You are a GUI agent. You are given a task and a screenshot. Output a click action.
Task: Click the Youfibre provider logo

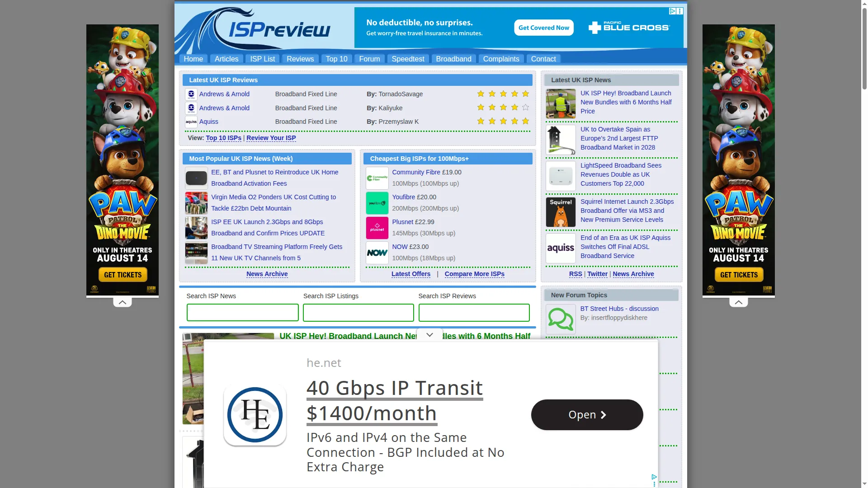tap(377, 203)
